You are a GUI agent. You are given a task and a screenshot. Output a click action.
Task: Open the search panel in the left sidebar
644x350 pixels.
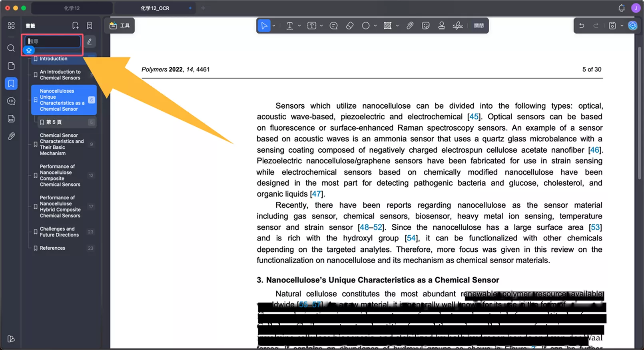[11, 48]
